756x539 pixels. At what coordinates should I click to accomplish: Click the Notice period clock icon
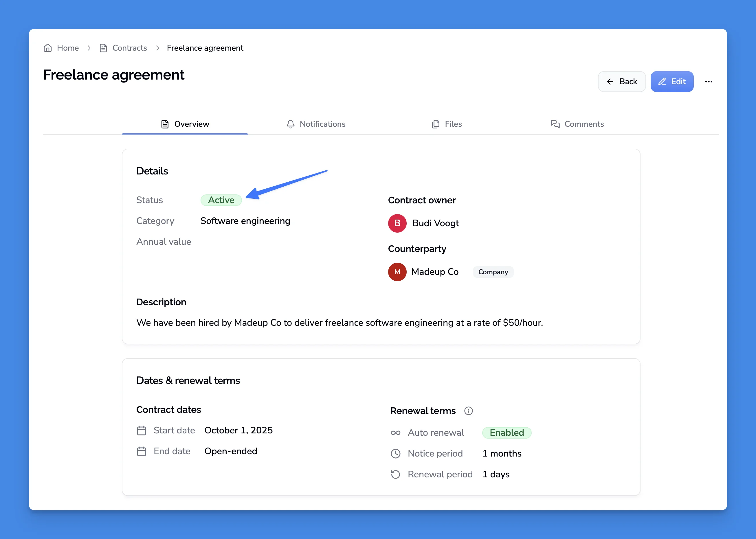[x=395, y=454]
